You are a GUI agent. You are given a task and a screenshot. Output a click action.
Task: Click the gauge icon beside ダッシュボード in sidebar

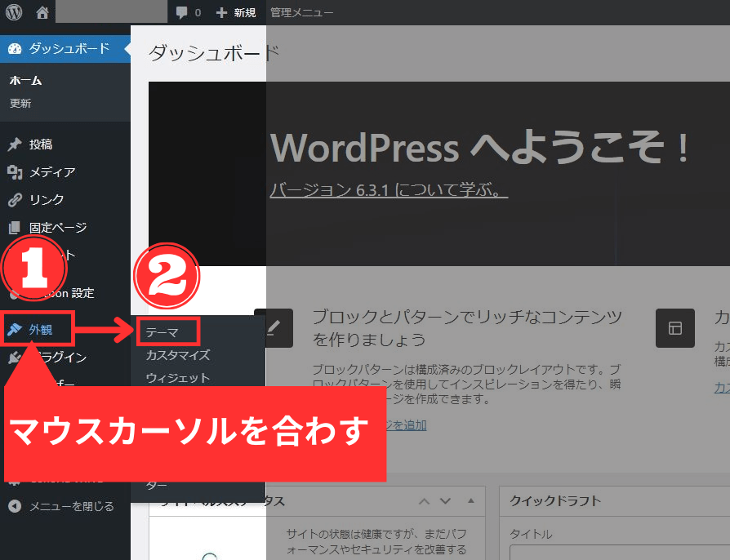click(x=15, y=48)
